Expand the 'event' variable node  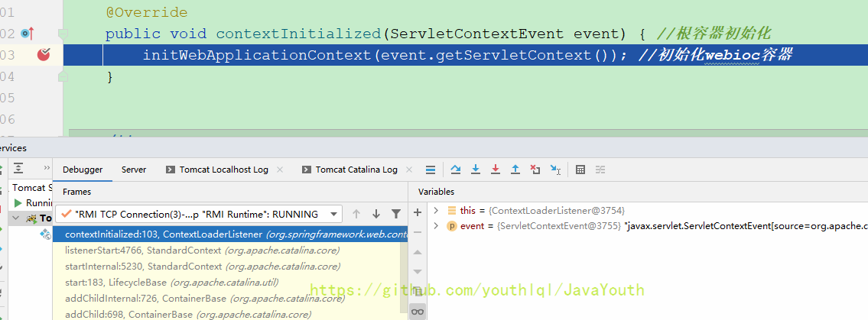pos(436,226)
